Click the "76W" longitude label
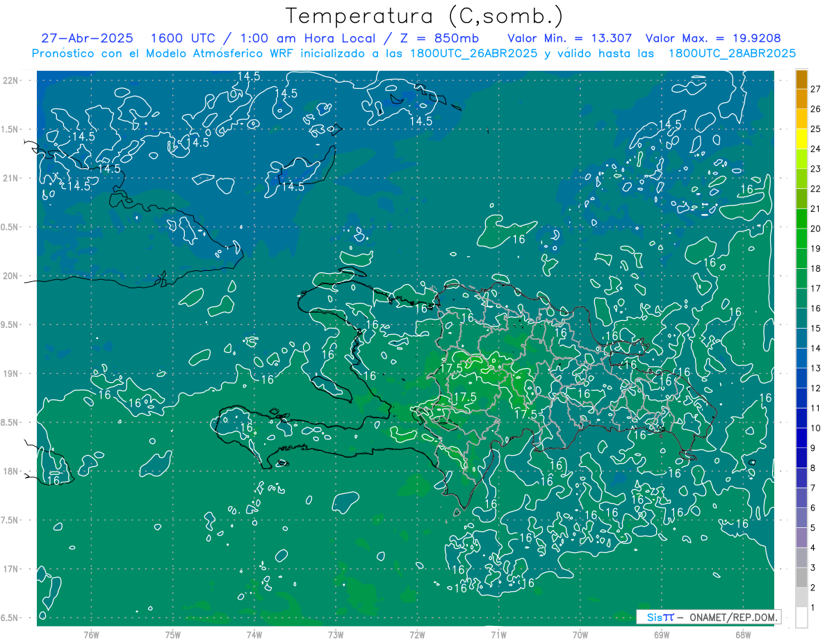Screen dimensions: 834x644 point(91,634)
